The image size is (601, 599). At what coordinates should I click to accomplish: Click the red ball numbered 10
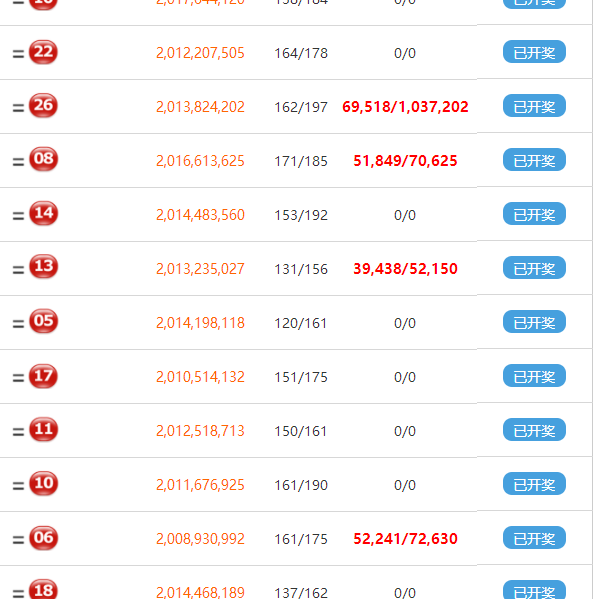tap(43, 484)
